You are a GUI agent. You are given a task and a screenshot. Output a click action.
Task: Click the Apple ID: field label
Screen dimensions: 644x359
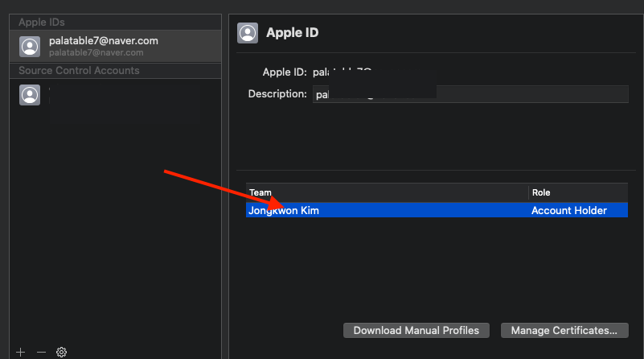[285, 72]
